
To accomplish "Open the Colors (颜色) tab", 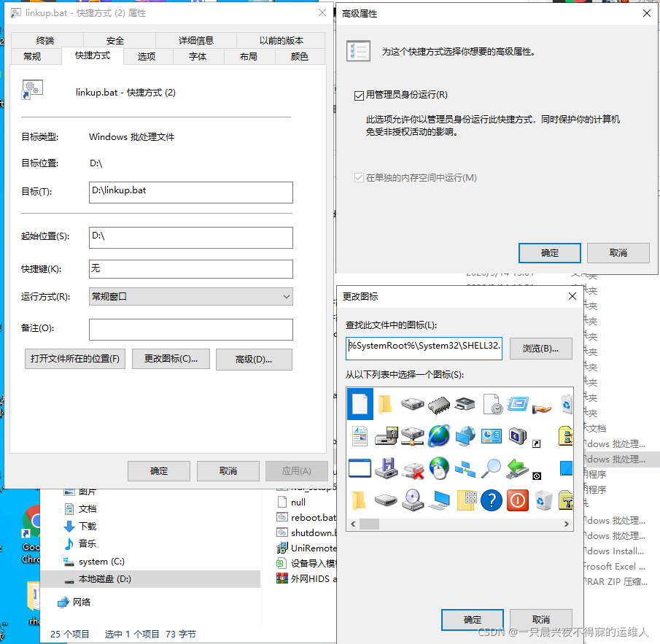I will tap(300, 56).
